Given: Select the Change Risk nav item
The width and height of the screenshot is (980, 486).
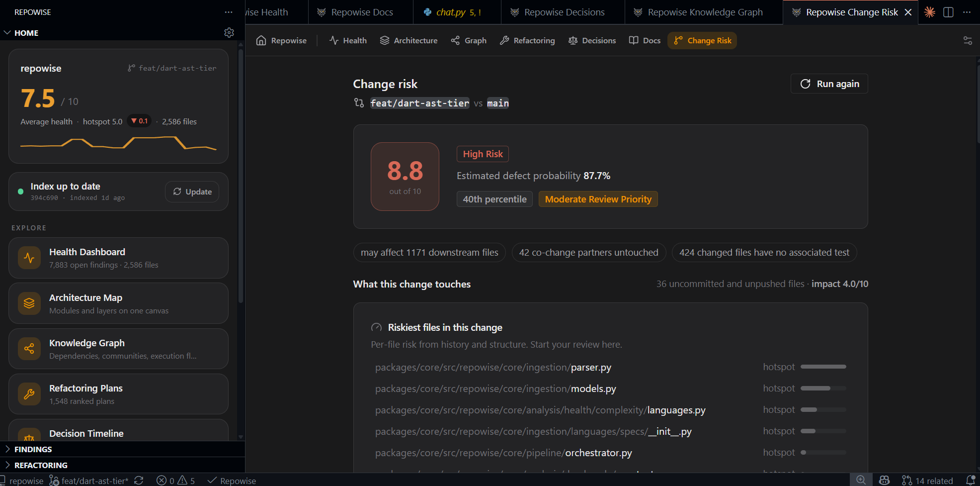Looking at the screenshot, I should (x=702, y=40).
